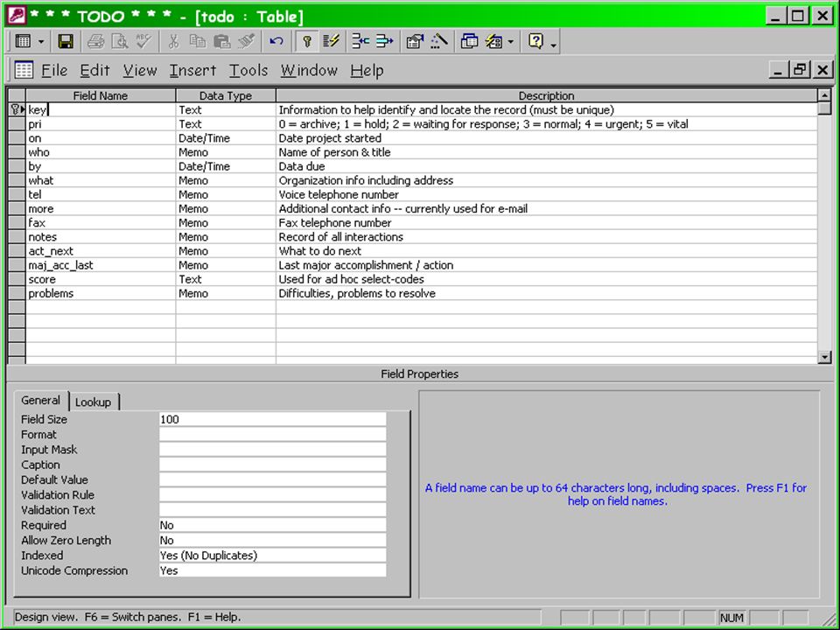The image size is (840, 630).
Task: Open the Window menu
Action: coord(309,70)
